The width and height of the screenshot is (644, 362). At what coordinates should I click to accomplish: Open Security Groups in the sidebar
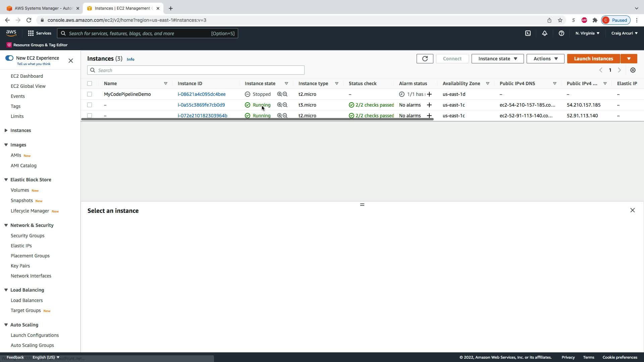[28, 236]
